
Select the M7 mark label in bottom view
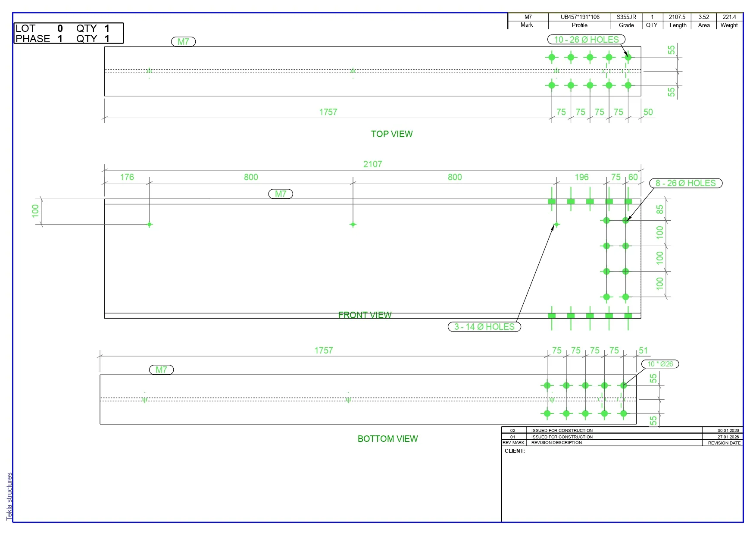pos(161,370)
